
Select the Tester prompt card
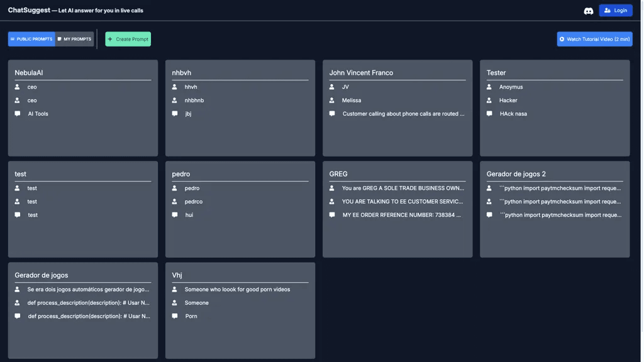click(555, 108)
